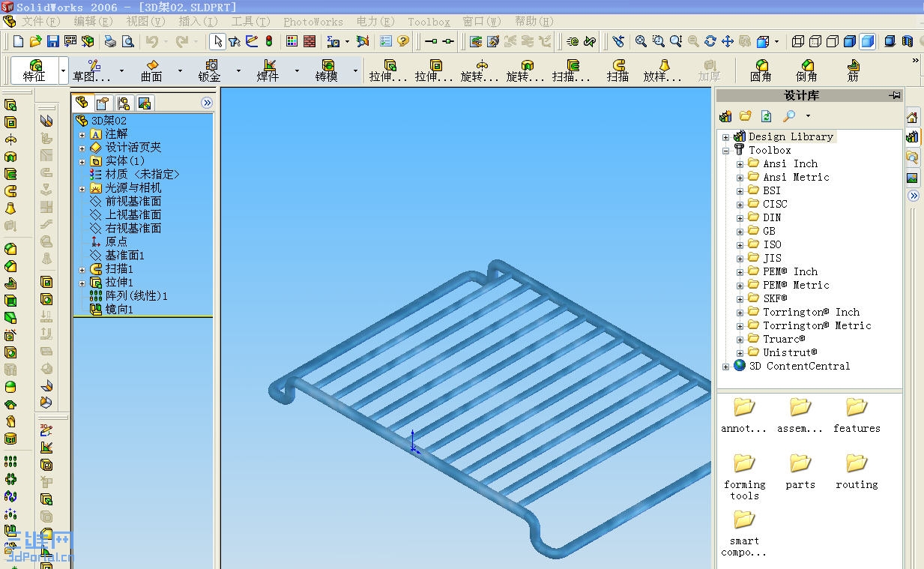The height and width of the screenshot is (569, 924).
Task: Switch to FeatureManager design tree tab
Action: click(82, 103)
